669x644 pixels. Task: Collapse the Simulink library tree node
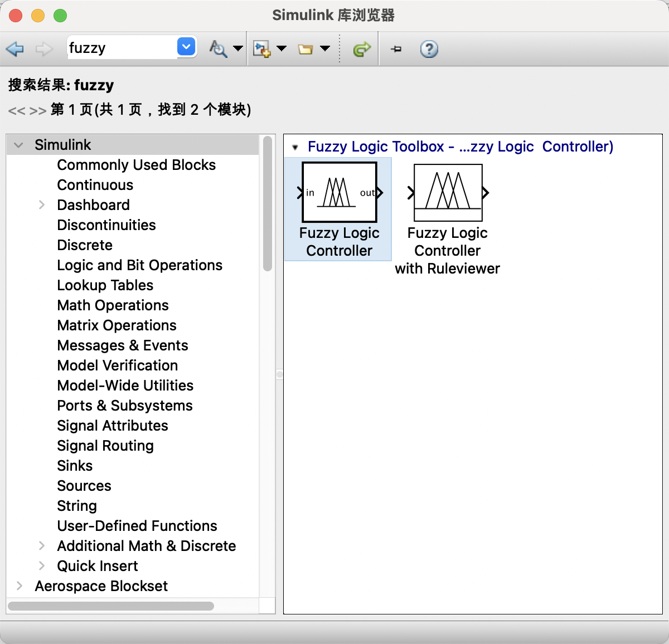tap(19, 145)
